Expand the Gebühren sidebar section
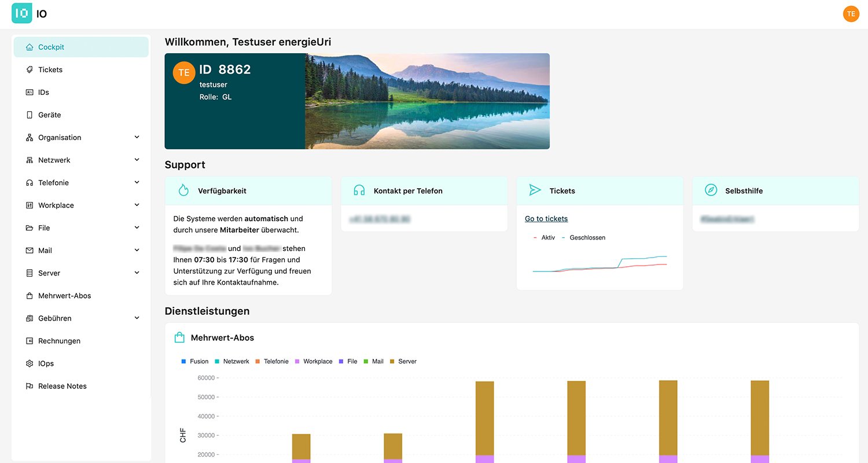The width and height of the screenshot is (868, 463). coord(137,318)
